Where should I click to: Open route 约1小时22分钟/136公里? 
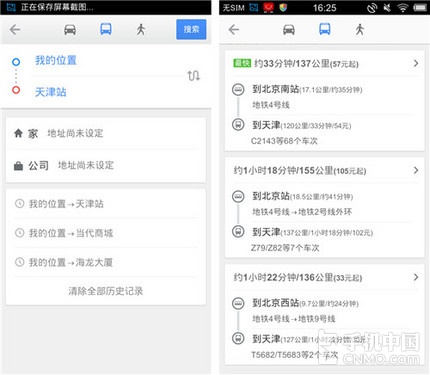tap(325, 277)
